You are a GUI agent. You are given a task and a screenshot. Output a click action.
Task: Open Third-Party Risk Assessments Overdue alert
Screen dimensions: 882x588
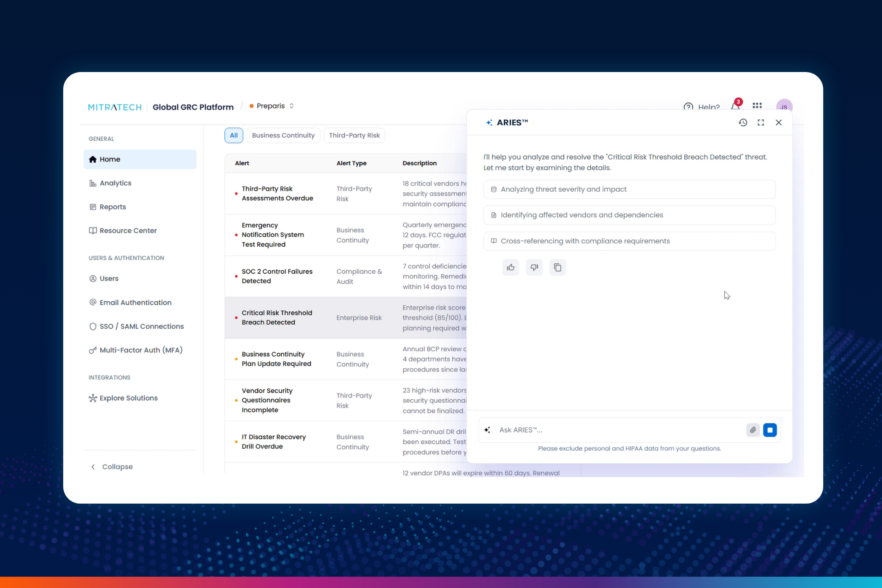277,193
